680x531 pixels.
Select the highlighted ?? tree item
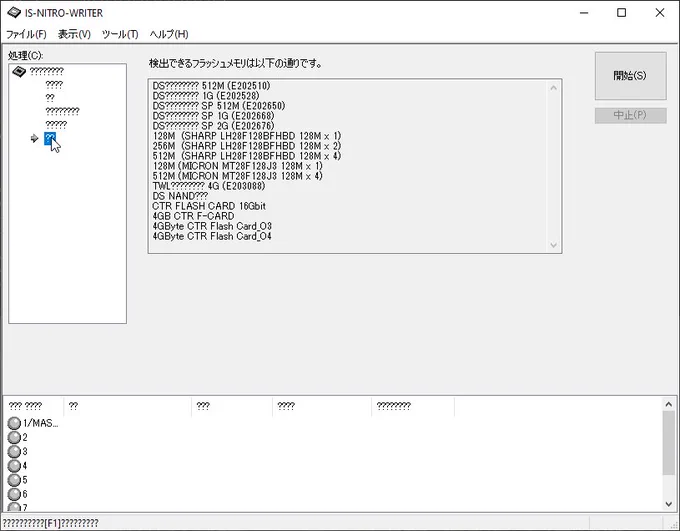(50, 138)
